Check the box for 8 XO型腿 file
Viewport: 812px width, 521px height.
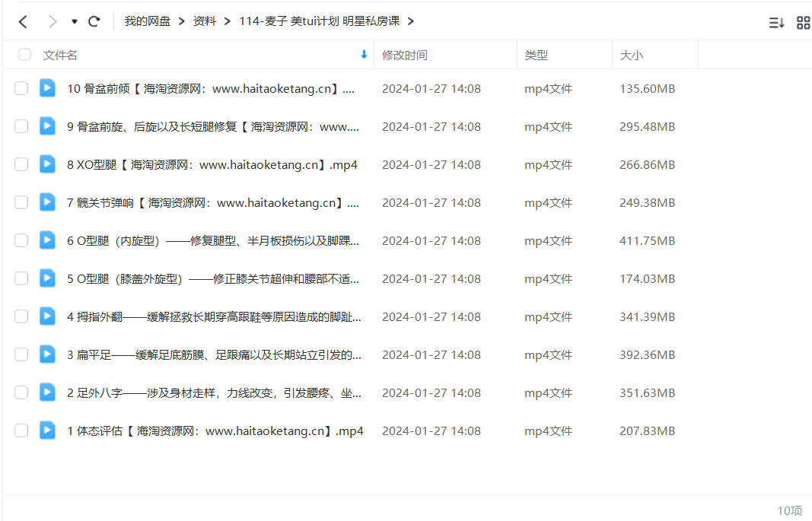pos(21,164)
